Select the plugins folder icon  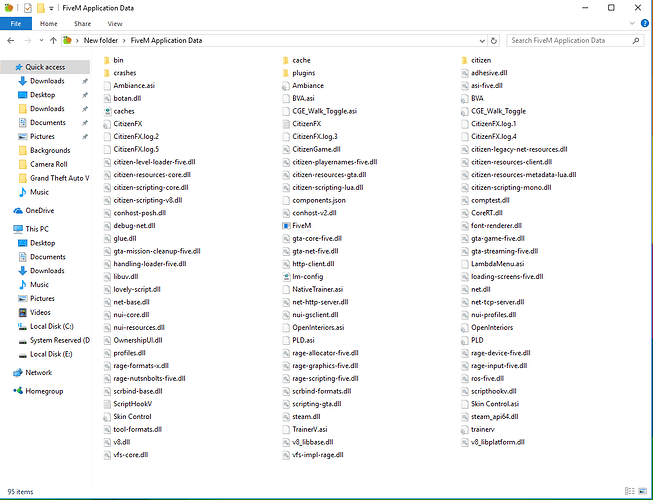point(285,73)
